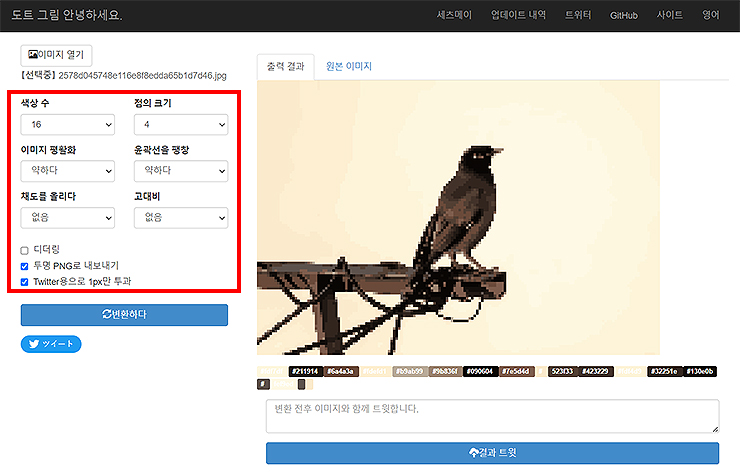Select the #6a4a3a color swatch
740x476 pixels.
341,371
